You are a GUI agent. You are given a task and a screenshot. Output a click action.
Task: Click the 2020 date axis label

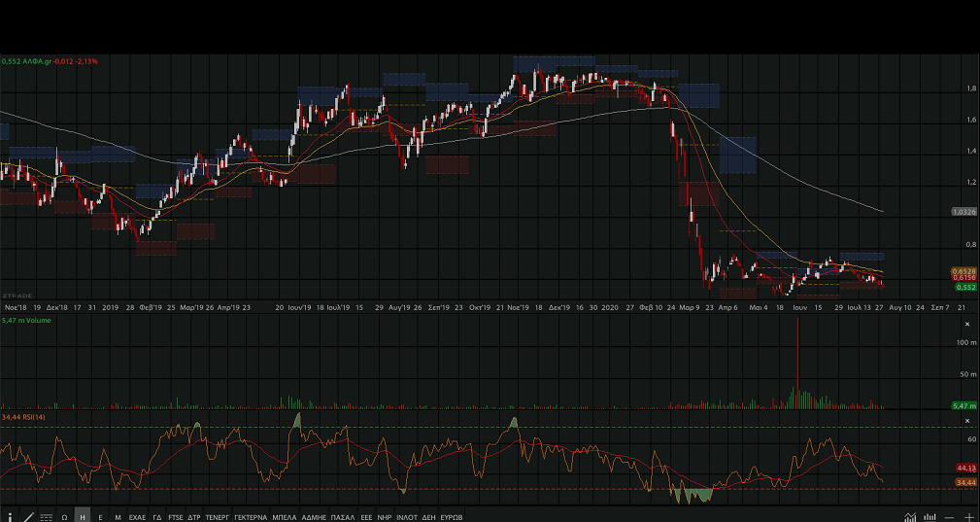pos(609,307)
